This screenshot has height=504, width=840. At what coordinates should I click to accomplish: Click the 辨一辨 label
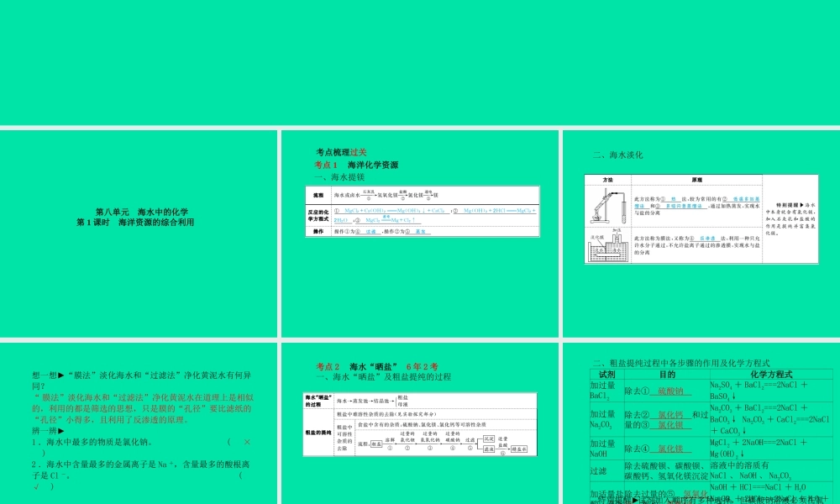48,431
